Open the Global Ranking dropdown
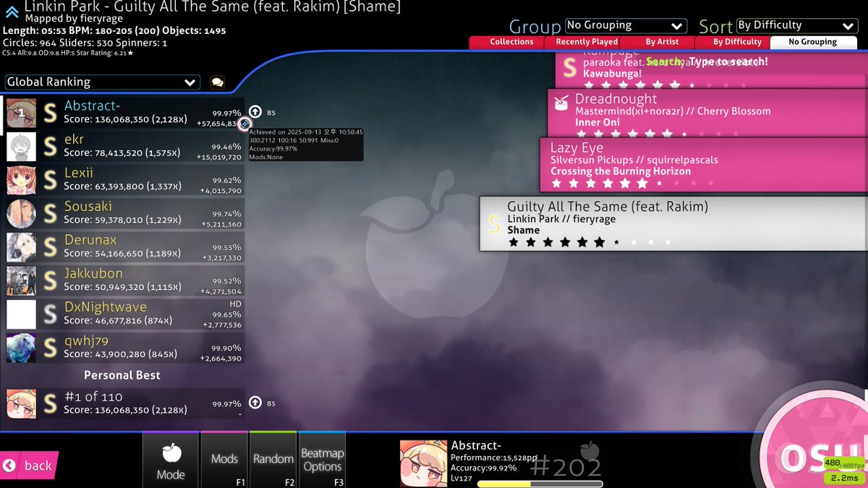The image size is (868, 488). [102, 82]
